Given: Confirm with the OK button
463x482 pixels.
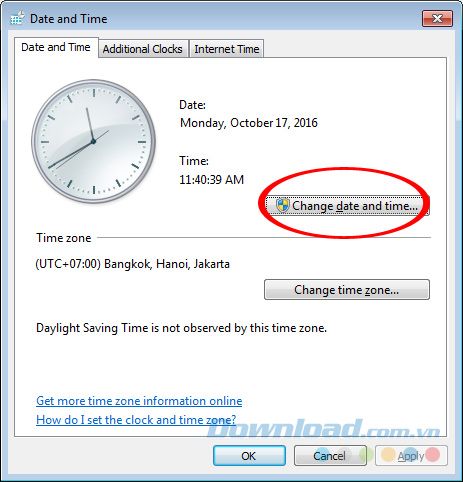Looking at the screenshot, I should point(249,456).
